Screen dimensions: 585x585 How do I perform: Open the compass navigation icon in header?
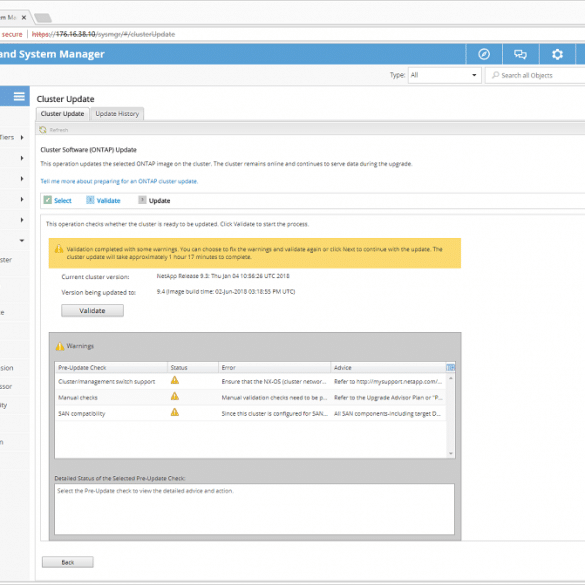tap(484, 54)
